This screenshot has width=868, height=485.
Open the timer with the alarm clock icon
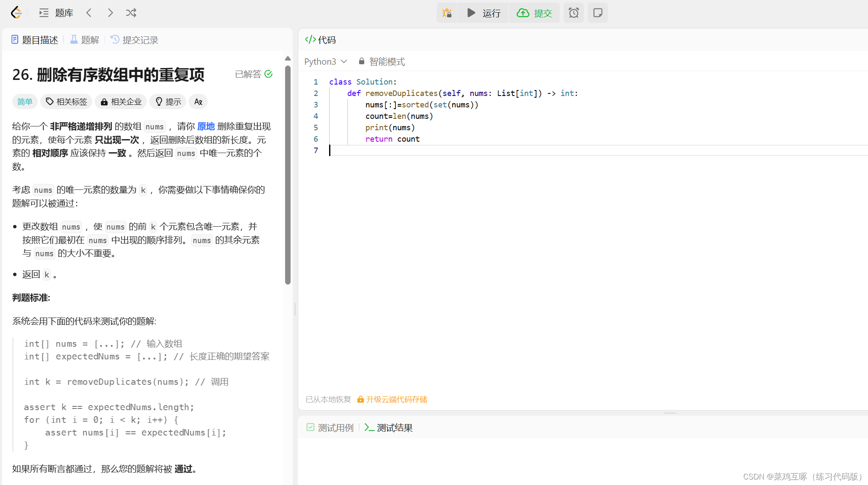574,13
